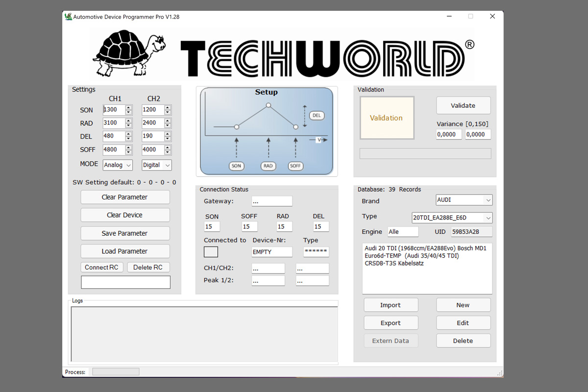588x392 pixels.
Task: Click the CH1 RAD field showing 3100
Action: click(114, 123)
